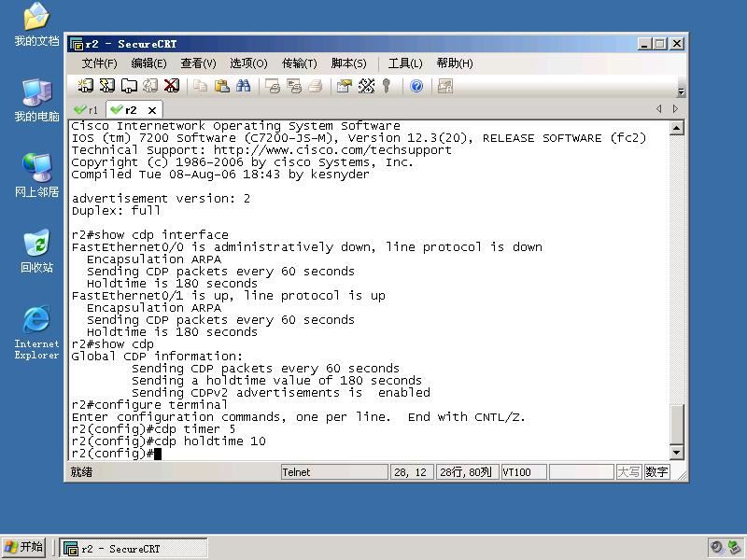The image size is (747, 560).
Task: Click the Disconnect red X icon
Action: [172, 86]
